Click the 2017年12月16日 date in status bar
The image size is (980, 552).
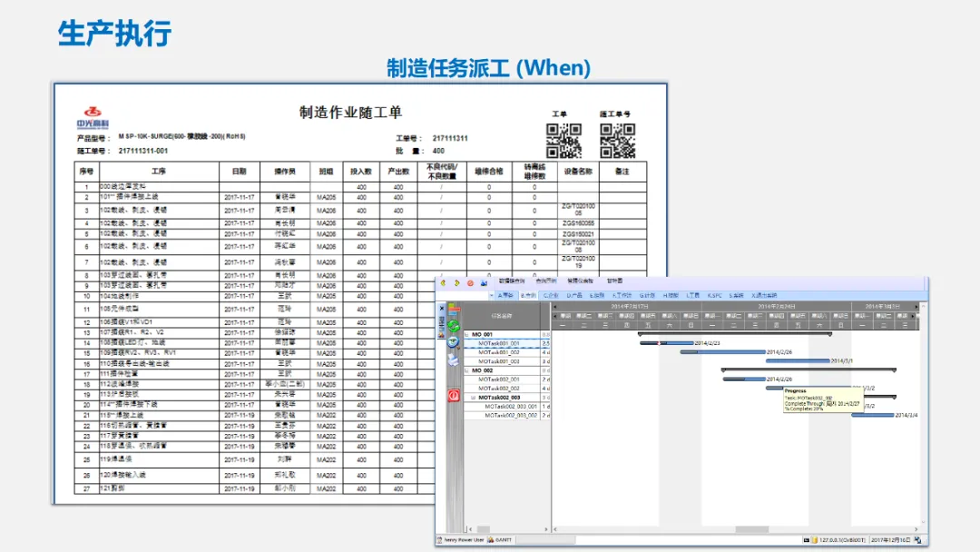[x=890, y=540]
